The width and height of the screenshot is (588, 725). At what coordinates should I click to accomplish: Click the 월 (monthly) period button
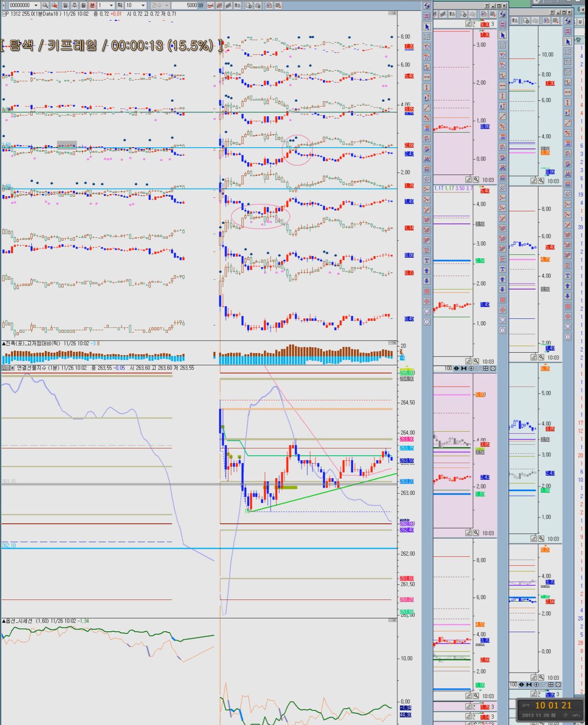tap(83, 5)
